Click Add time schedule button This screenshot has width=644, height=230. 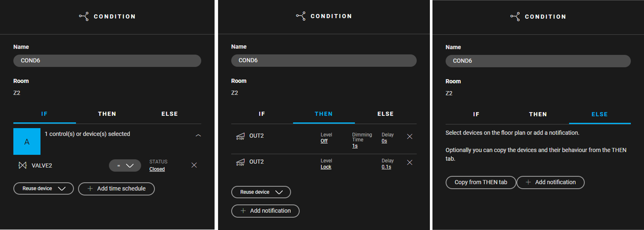point(116,189)
